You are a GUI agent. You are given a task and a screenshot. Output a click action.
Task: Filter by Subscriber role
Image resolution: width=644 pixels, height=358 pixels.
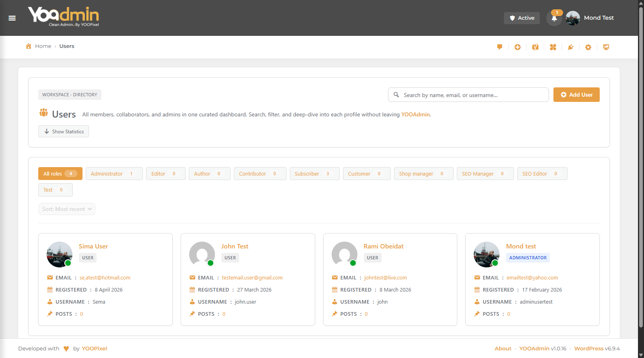pos(315,174)
